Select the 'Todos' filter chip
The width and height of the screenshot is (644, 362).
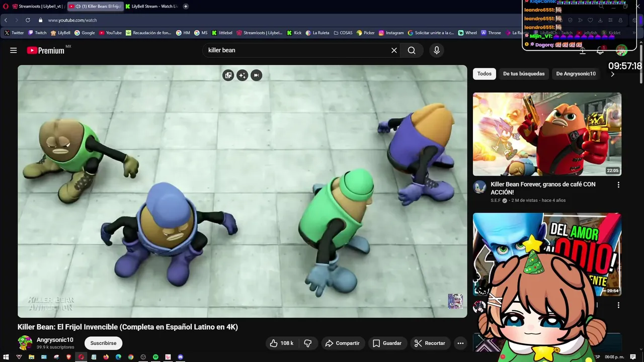pyautogui.click(x=485, y=74)
